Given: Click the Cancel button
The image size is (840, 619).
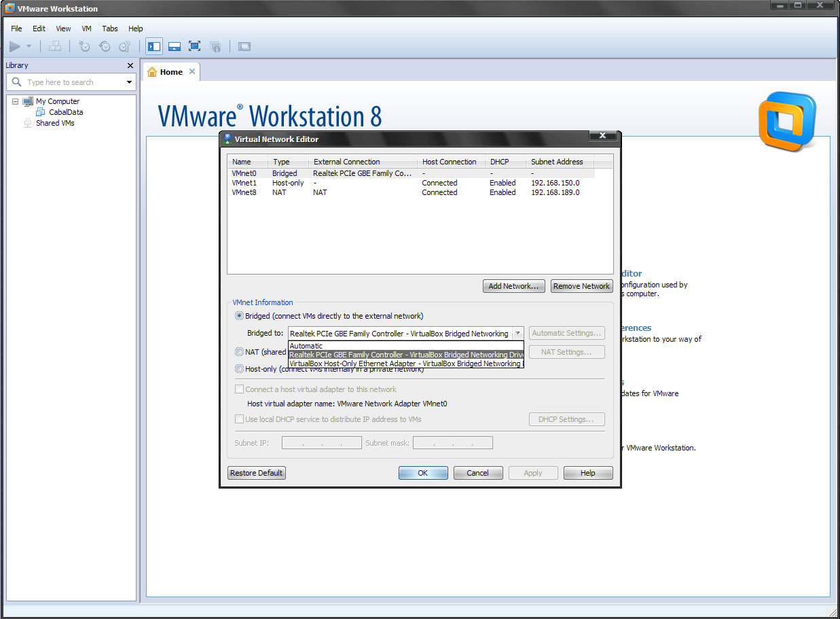Looking at the screenshot, I should point(478,473).
